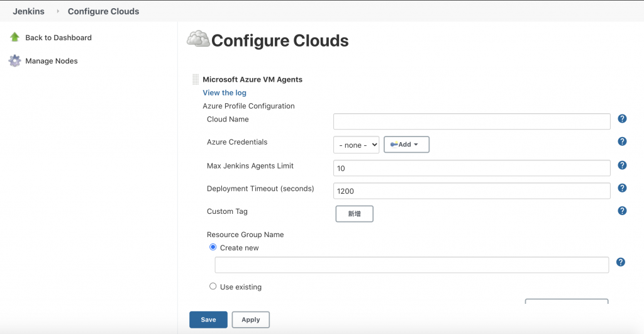The height and width of the screenshot is (334, 644).
Task: Focus the Max Jenkins Agents Limit field
Action: pyautogui.click(x=472, y=168)
